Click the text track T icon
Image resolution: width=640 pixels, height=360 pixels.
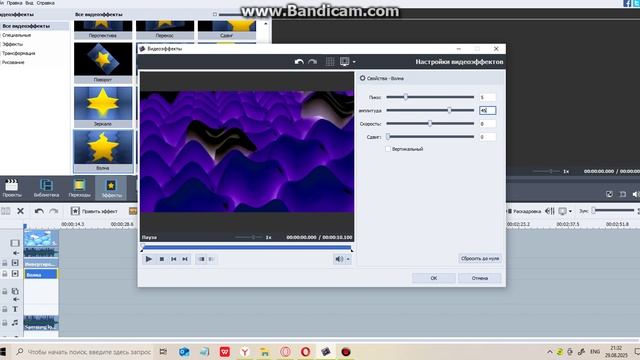15,309
